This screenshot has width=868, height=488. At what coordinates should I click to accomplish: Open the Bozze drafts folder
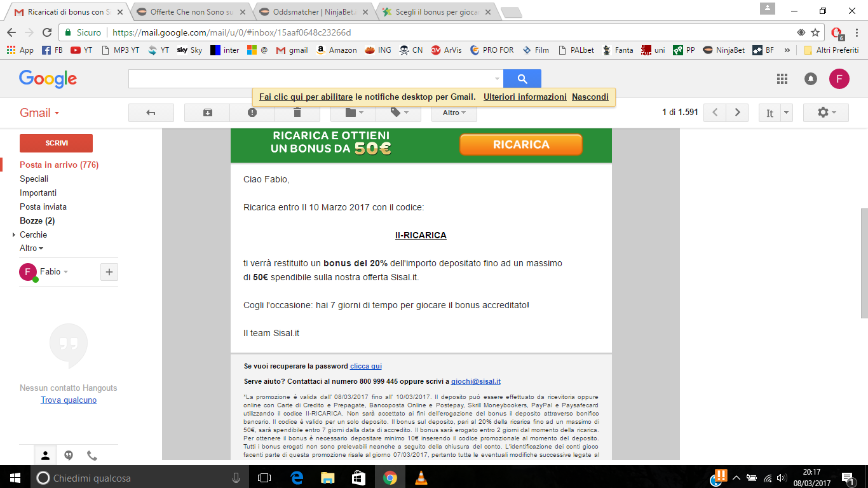click(x=37, y=220)
